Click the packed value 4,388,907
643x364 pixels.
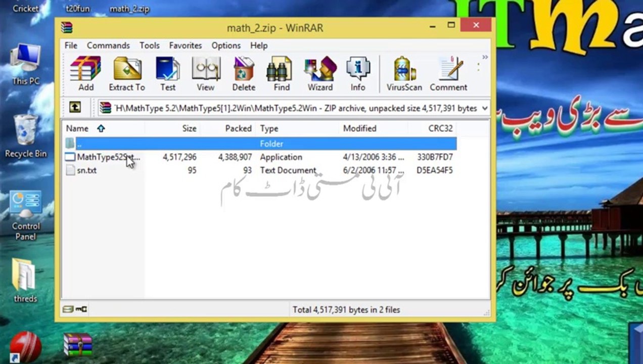pos(235,157)
